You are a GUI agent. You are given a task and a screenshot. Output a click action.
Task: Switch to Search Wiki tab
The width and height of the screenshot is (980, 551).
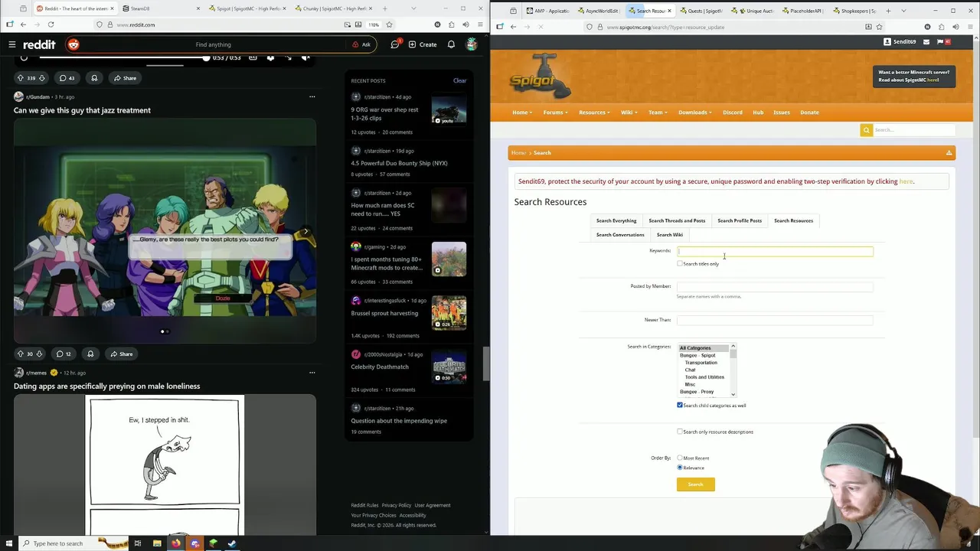pyautogui.click(x=670, y=235)
